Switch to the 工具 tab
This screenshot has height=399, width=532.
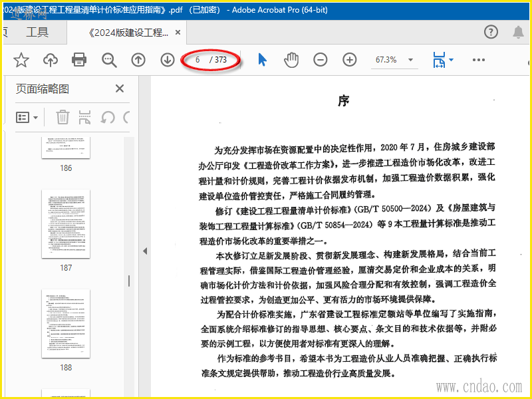coord(37,32)
